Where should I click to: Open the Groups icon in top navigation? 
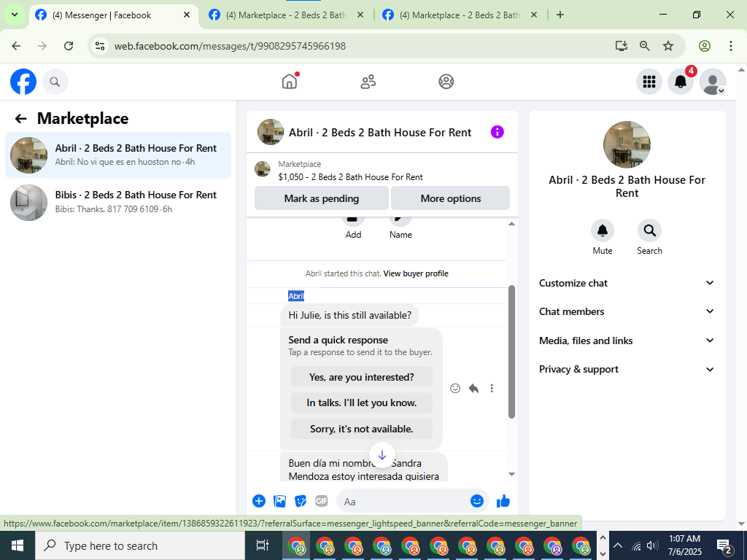click(x=446, y=82)
